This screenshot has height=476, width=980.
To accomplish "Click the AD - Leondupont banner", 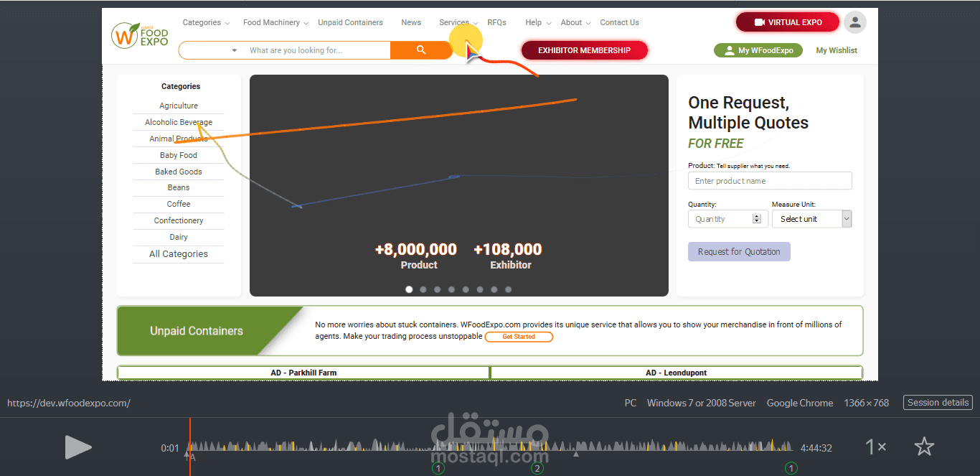I will click(x=676, y=373).
